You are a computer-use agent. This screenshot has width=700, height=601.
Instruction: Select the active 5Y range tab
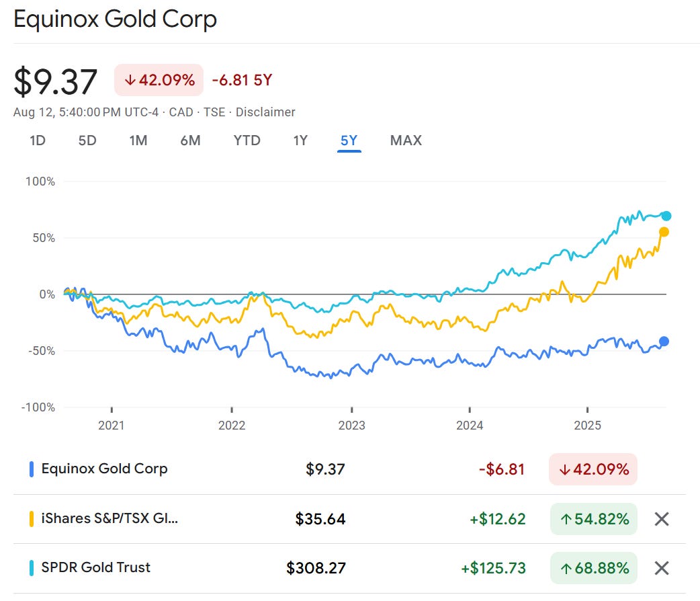(349, 141)
